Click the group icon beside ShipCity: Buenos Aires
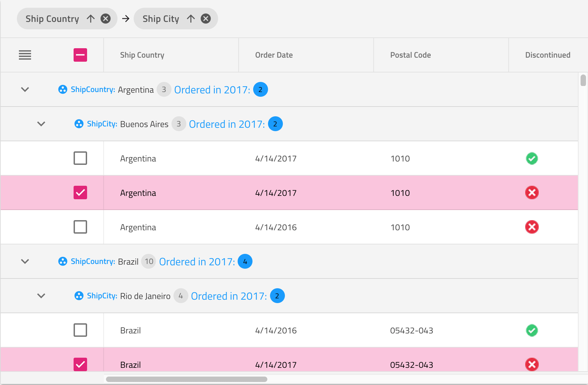This screenshot has height=385, width=588. click(x=79, y=124)
